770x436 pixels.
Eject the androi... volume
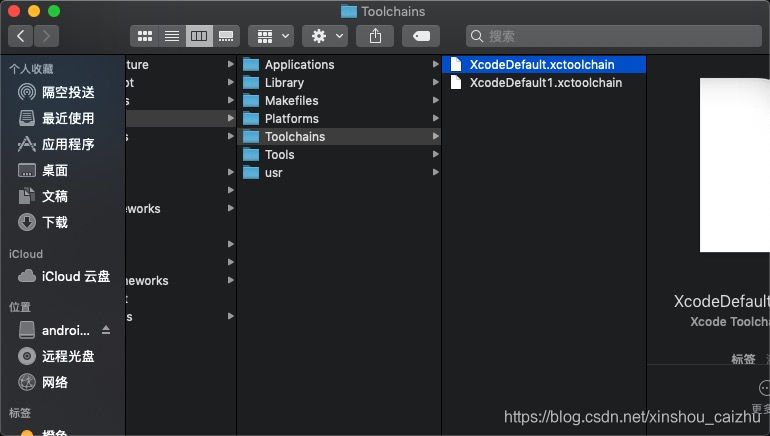(x=106, y=330)
